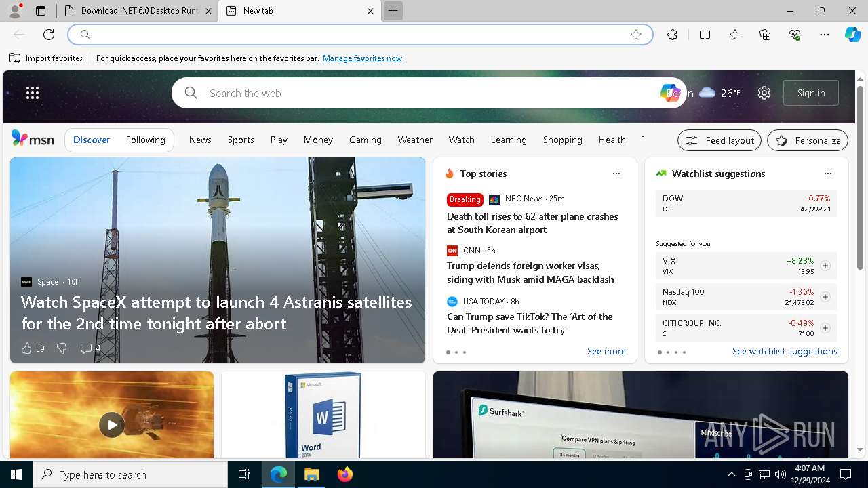The height and width of the screenshot is (488, 868).
Task: Add this page to favorites star
Action: (x=636, y=35)
